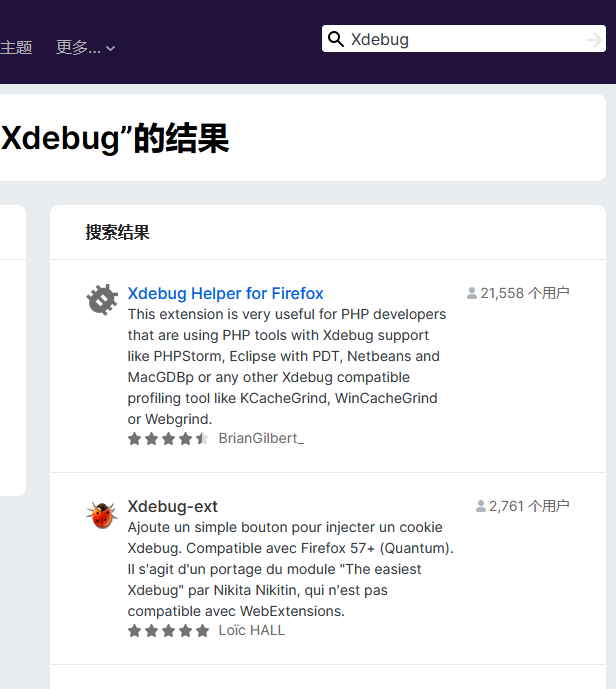Click user icon beside 21,558 个用户
The image size is (616, 689).
point(471,293)
